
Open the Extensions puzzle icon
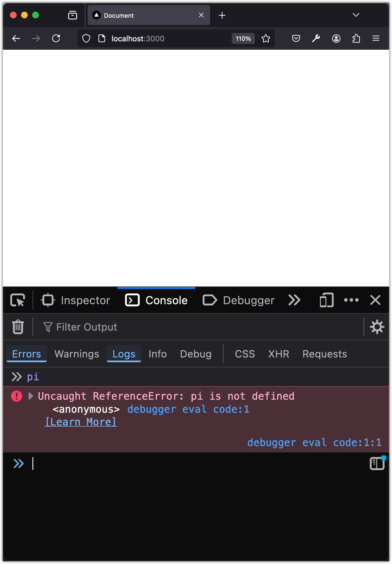coord(356,38)
